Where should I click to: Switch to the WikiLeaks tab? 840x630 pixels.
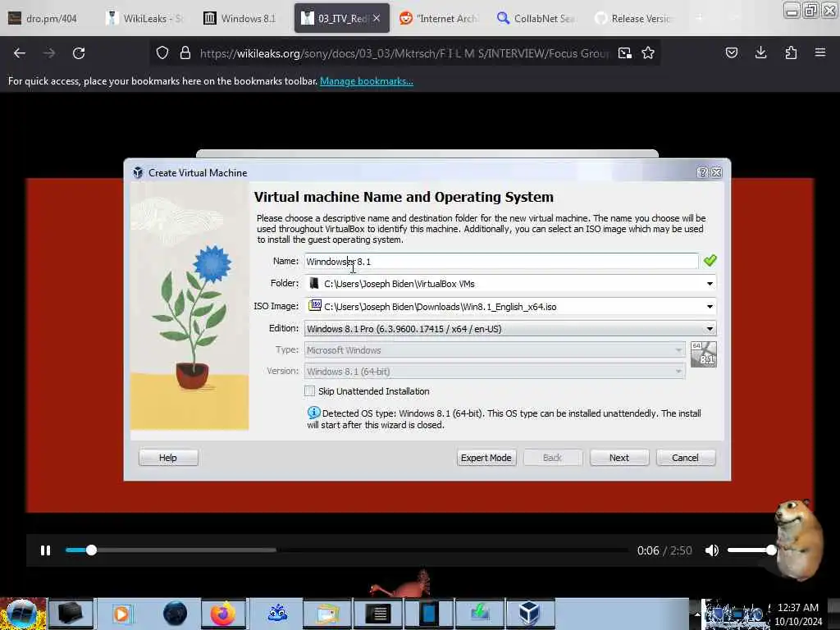(x=146, y=18)
